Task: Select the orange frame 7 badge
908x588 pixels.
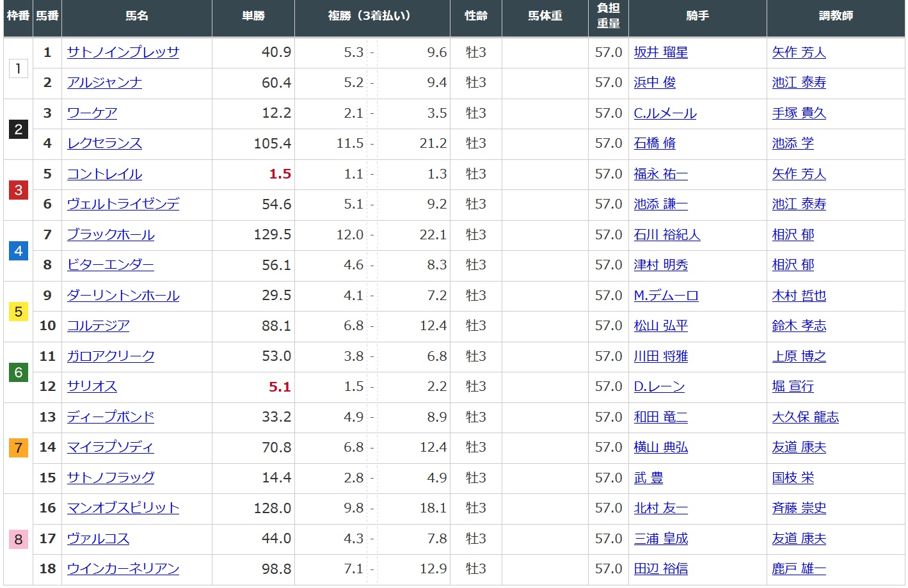Action: 18,448
